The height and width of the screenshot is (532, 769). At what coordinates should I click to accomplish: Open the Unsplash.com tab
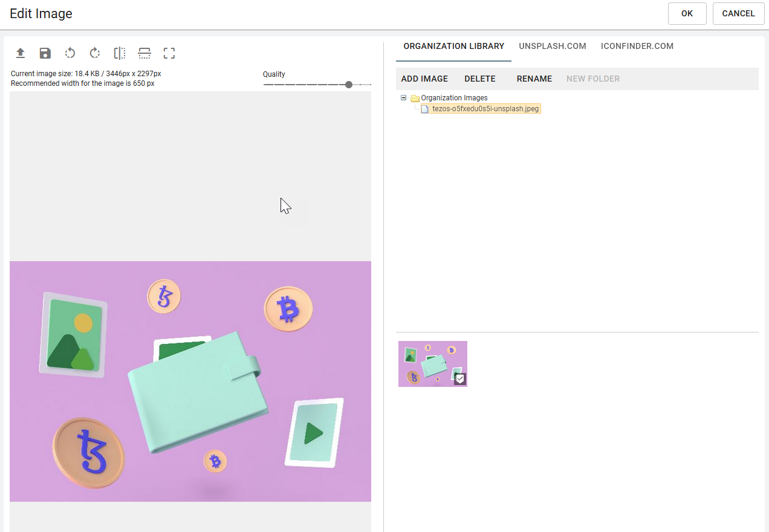(x=553, y=46)
